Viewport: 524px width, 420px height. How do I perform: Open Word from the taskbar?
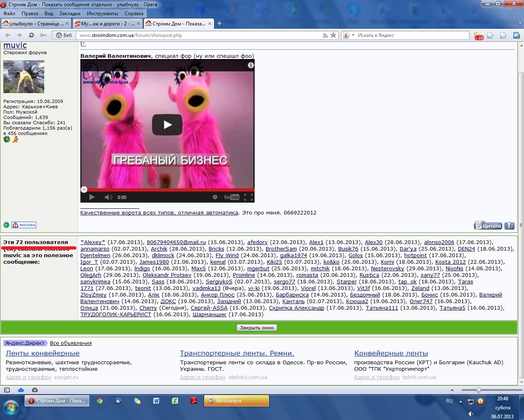pos(156,401)
